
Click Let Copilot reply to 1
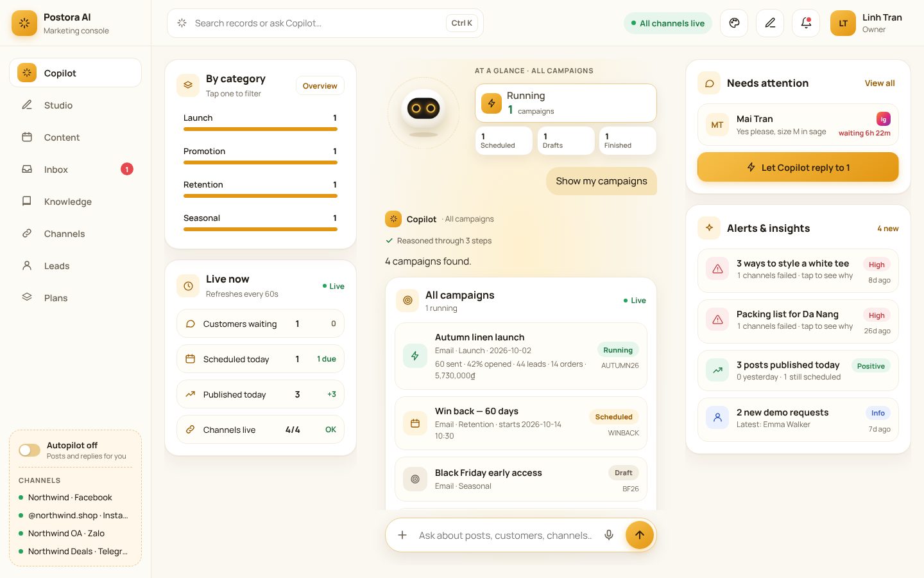(798, 167)
